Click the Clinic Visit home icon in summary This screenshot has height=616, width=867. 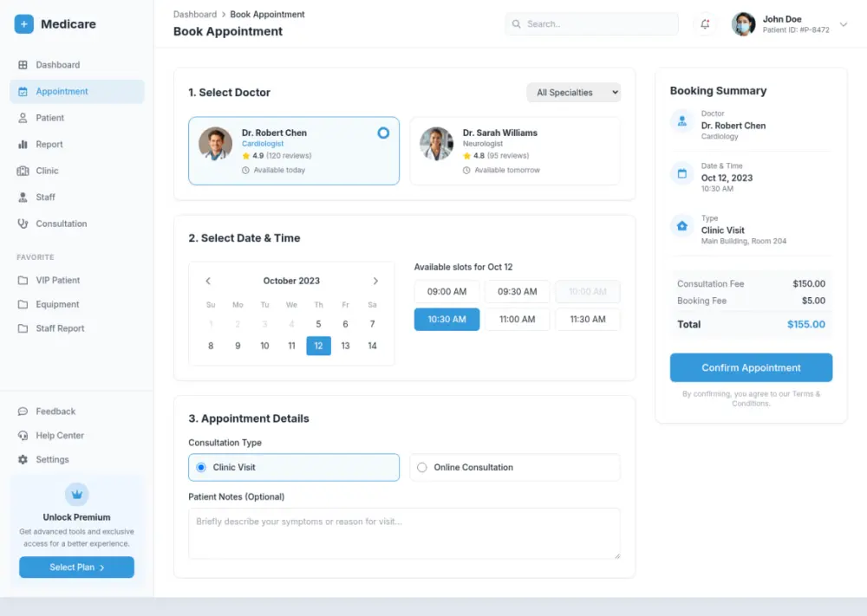(x=682, y=226)
